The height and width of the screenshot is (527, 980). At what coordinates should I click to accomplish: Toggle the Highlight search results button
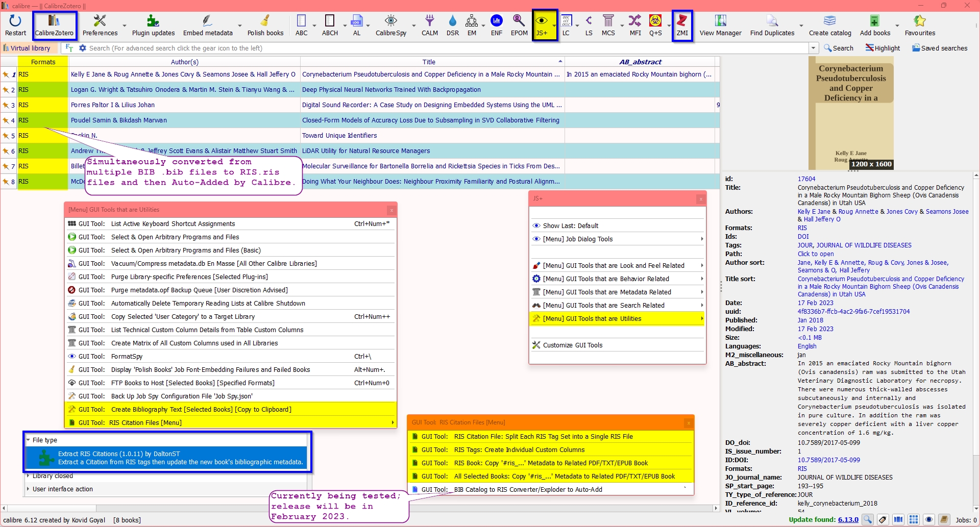pyautogui.click(x=883, y=48)
